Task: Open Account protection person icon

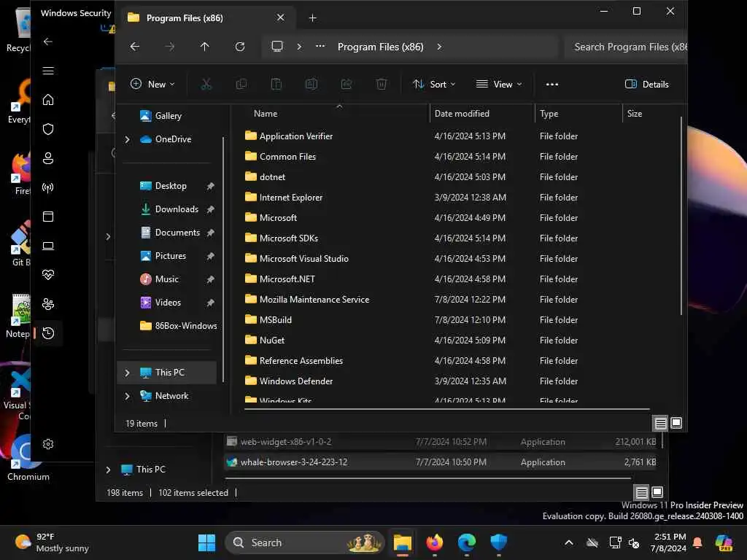Action: pos(48,158)
